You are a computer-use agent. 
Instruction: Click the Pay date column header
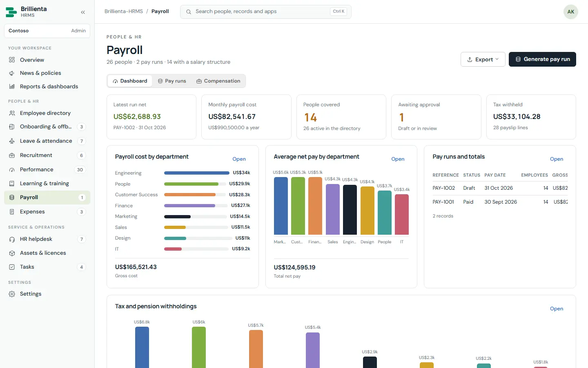pyautogui.click(x=495, y=175)
